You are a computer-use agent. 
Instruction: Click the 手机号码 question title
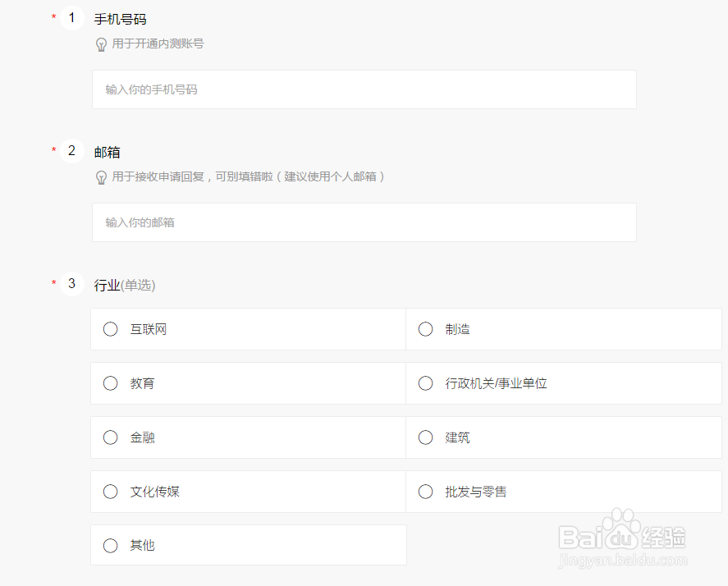[121, 19]
